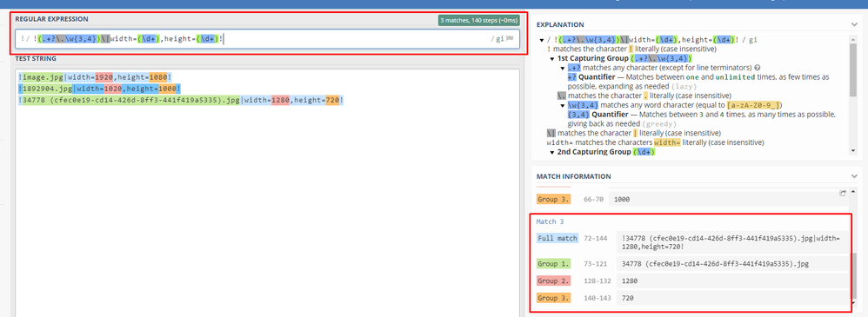Click the Group 1 value '34778 (cfec0e19...).jpg'
868x317 pixels.
(x=715, y=264)
